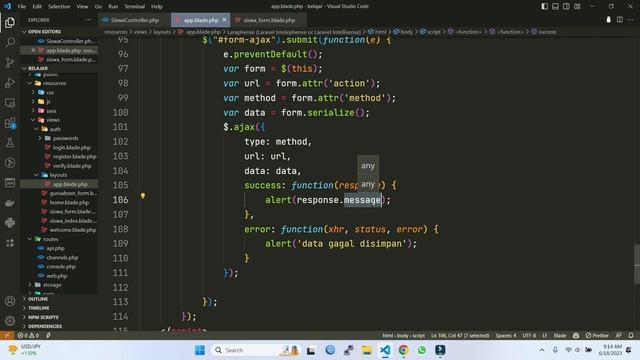Open errors and warnings count in status bar
The width and height of the screenshot is (640, 360).
[28, 335]
